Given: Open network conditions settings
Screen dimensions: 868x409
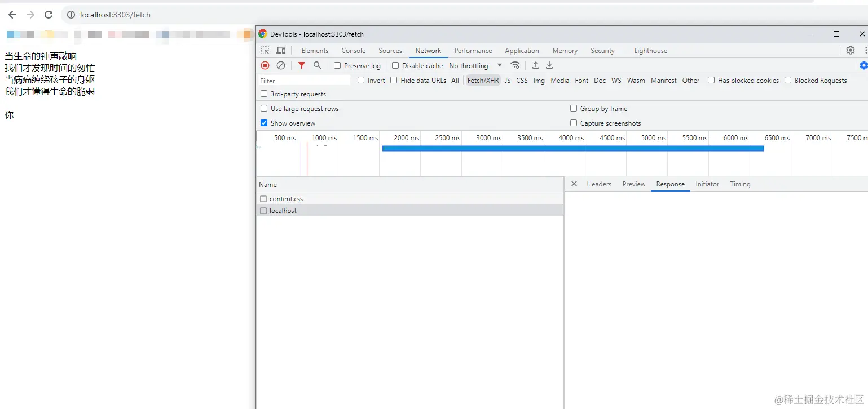Looking at the screenshot, I should point(515,65).
